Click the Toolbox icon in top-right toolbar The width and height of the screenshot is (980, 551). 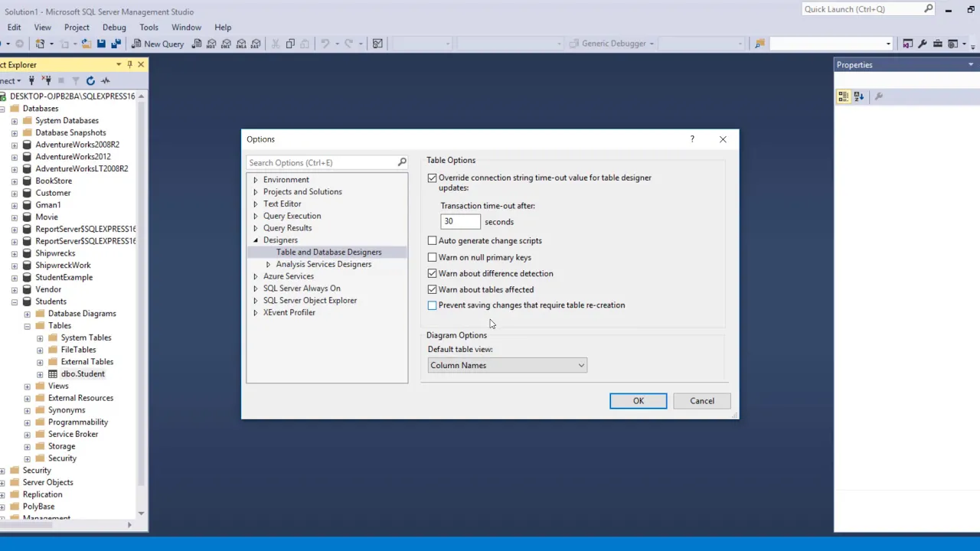[937, 44]
